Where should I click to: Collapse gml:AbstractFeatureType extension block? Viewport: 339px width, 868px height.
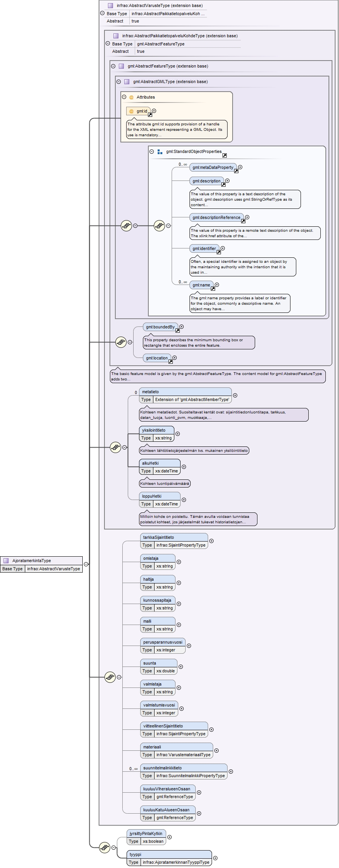113,66
